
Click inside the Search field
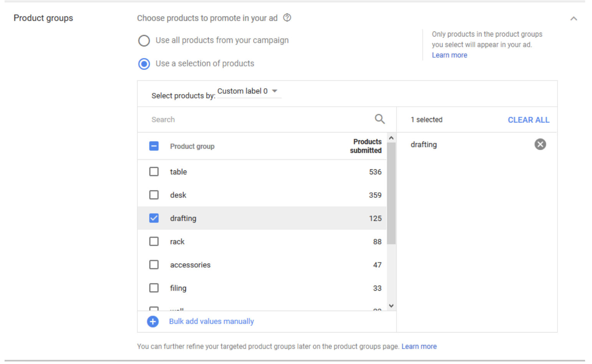pyautogui.click(x=230, y=119)
